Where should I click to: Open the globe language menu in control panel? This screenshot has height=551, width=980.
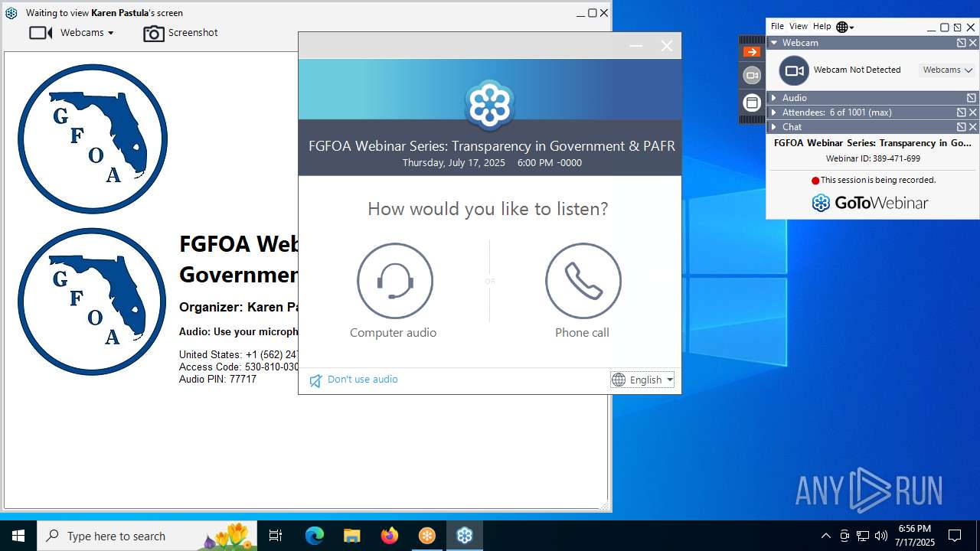click(844, 27)
